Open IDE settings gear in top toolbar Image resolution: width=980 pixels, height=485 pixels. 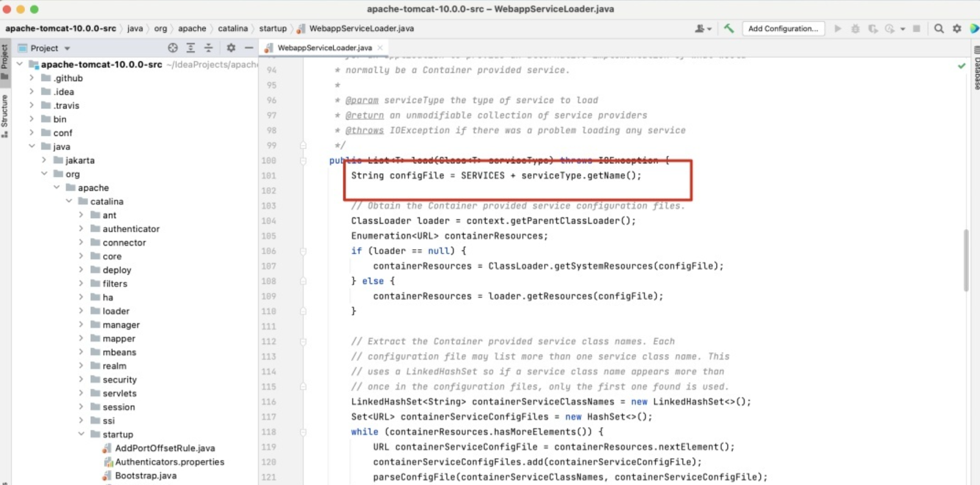(957, 29)
